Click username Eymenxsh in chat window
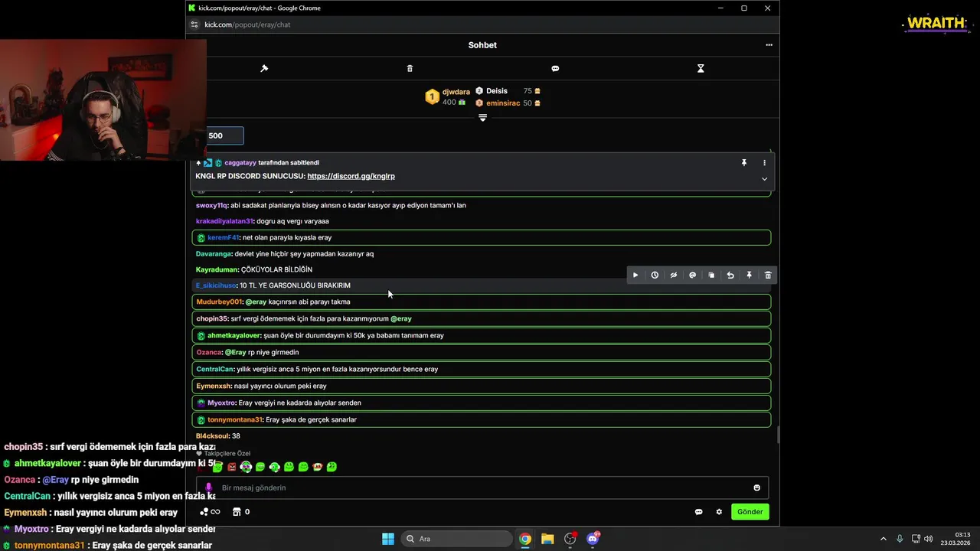Viewport: 980px width, 551px height. pos(214,386)
